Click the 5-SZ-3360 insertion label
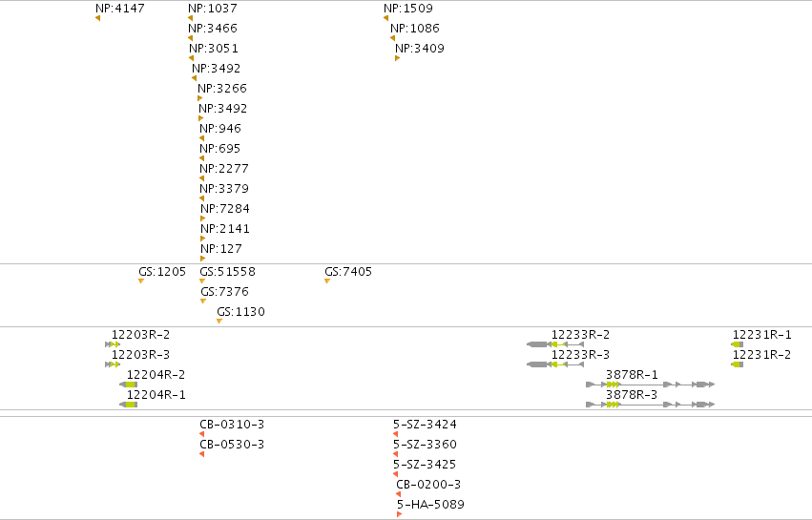This screenshot has height=520, width=812. click(x=425, y=445)
